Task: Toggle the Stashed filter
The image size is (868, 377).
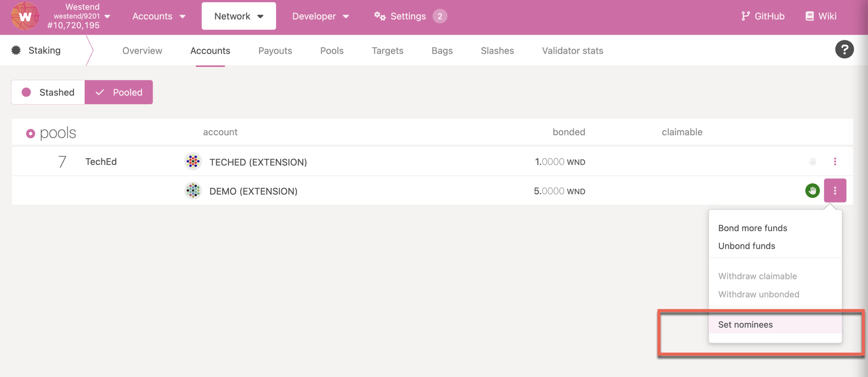Action: (48, 92)
